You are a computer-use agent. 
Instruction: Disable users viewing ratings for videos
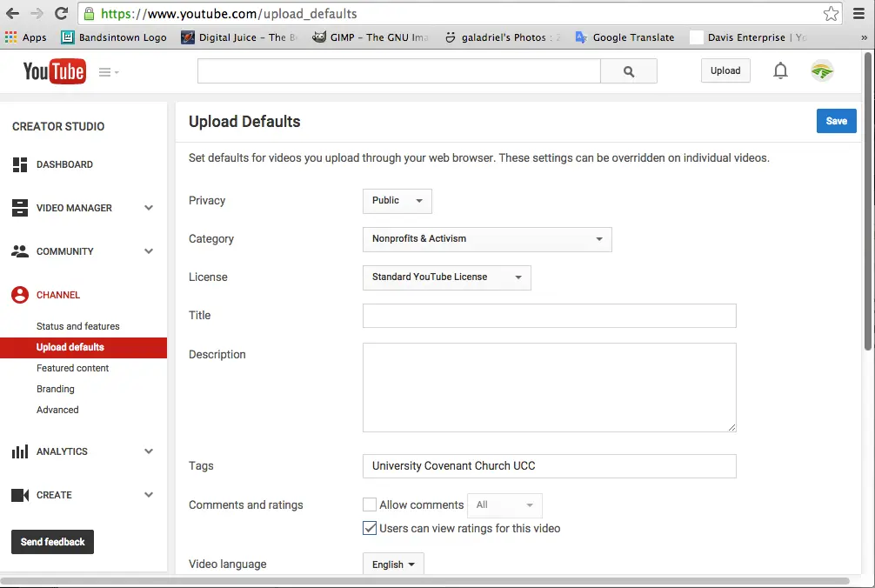point(369,528)
